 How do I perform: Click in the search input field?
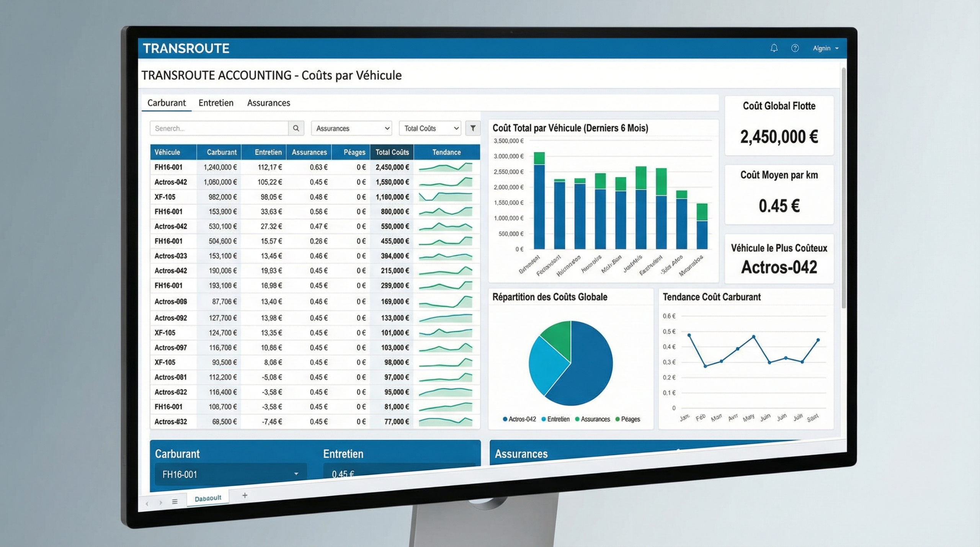[x=219, y=128]
